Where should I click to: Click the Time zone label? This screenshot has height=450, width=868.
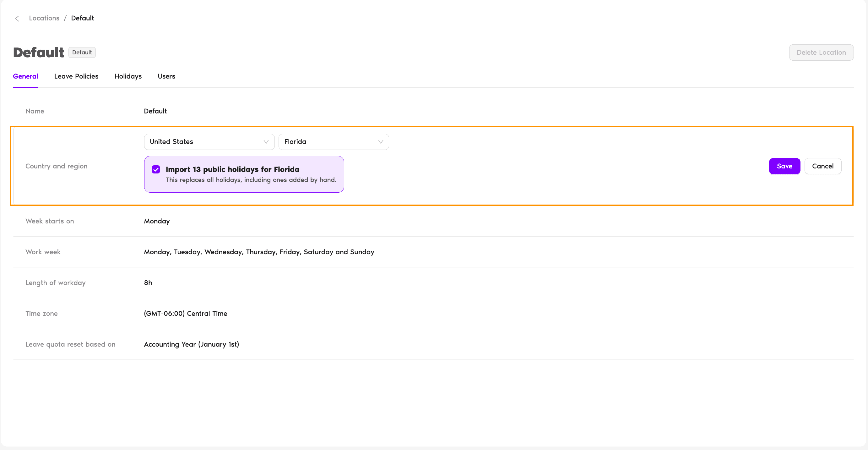pyautogui.click(x=41, y=314)
